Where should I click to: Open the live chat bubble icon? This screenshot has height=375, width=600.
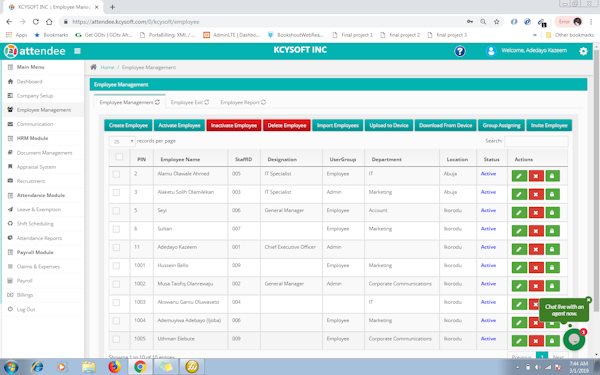click(574, 339)
